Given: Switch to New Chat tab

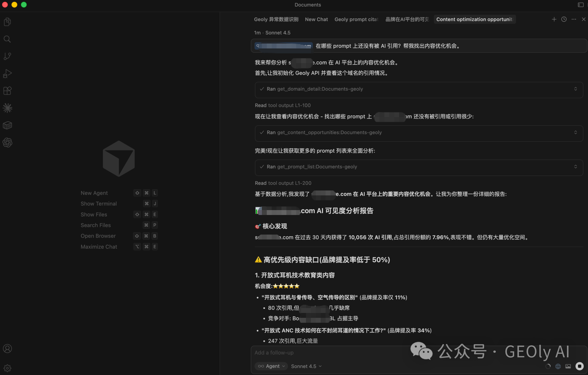Looking at the screenshot, I should pos(316,19).
